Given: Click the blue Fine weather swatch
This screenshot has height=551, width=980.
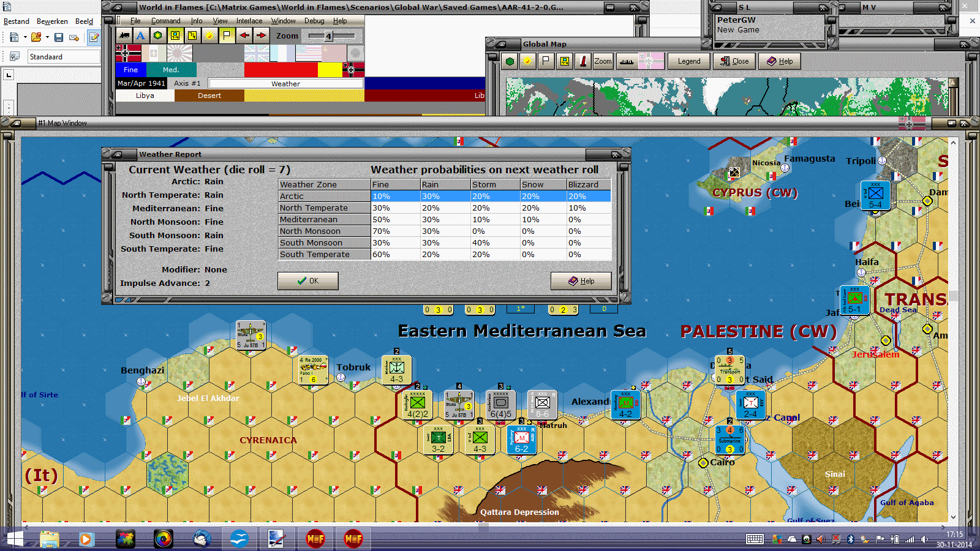Looking at the screenshot, I should pyautogui.click(x=131, y=70).
